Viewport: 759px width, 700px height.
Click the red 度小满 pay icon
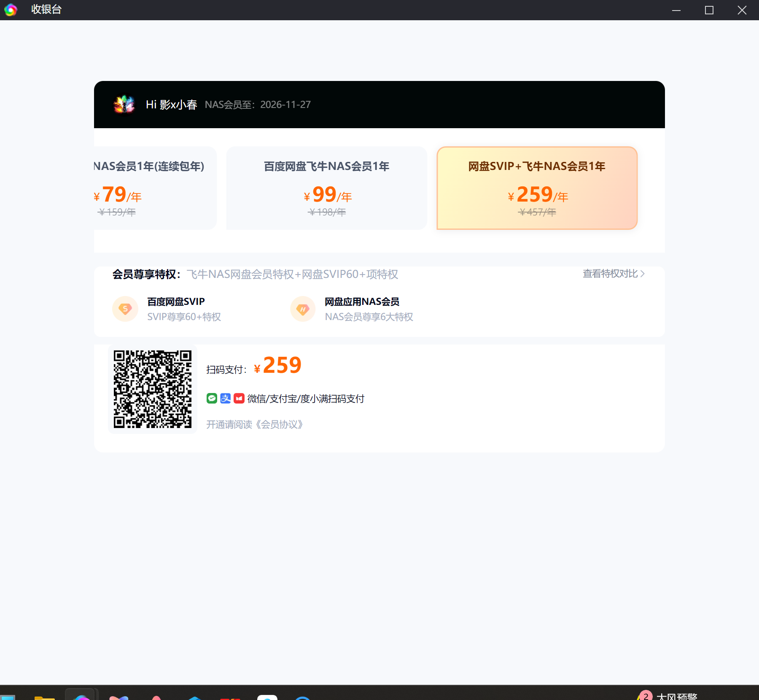point(239,398)
